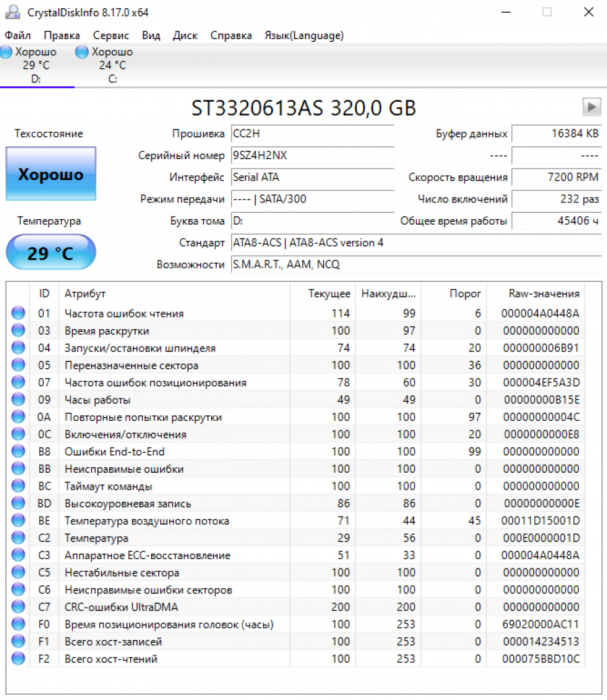
Task: Click status orb for attribute F2 host reads
Action: point(18,659)
